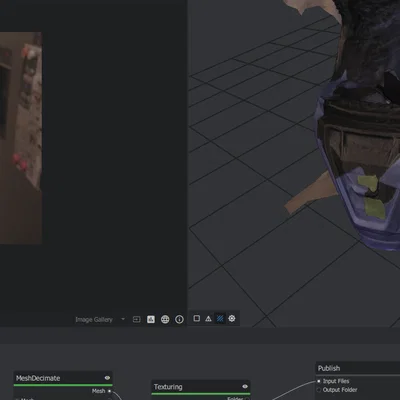Select the MeshDecimate node title
Image resolution: width=400 pixels, height=400 pixels.
(x=38, y=378)
